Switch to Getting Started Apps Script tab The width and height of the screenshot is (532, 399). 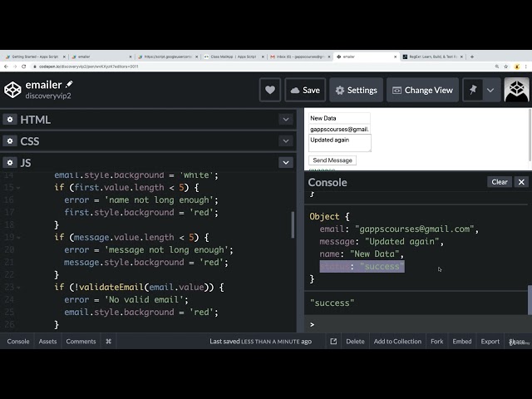point(35,57)
